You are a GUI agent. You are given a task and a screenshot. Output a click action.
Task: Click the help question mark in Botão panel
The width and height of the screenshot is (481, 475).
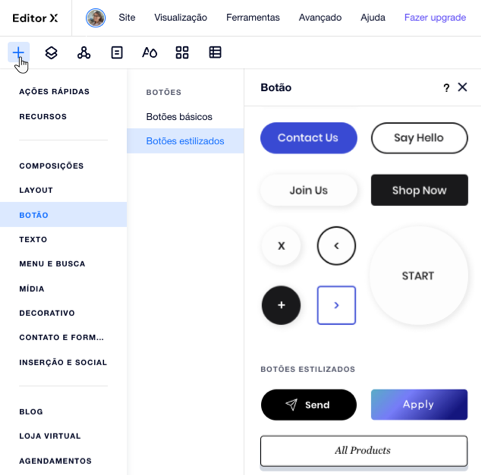(446, 88)
